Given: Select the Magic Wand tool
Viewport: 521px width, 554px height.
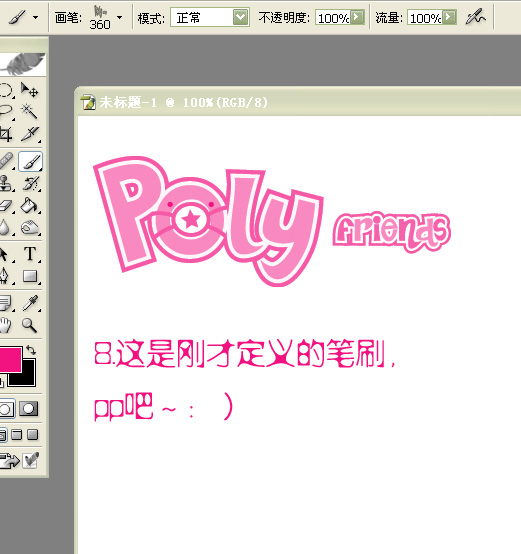Looking at the screenshot, I should coord(30,111).
